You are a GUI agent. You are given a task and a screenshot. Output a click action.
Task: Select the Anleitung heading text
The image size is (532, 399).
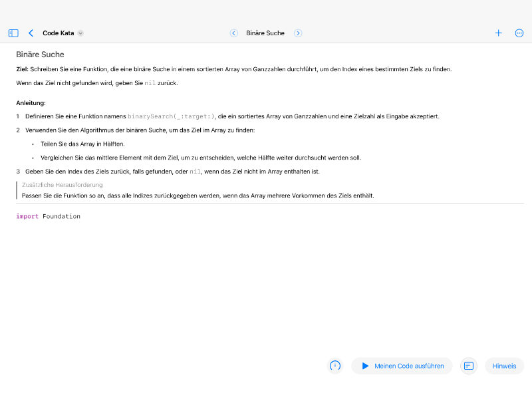coord(32,102)
